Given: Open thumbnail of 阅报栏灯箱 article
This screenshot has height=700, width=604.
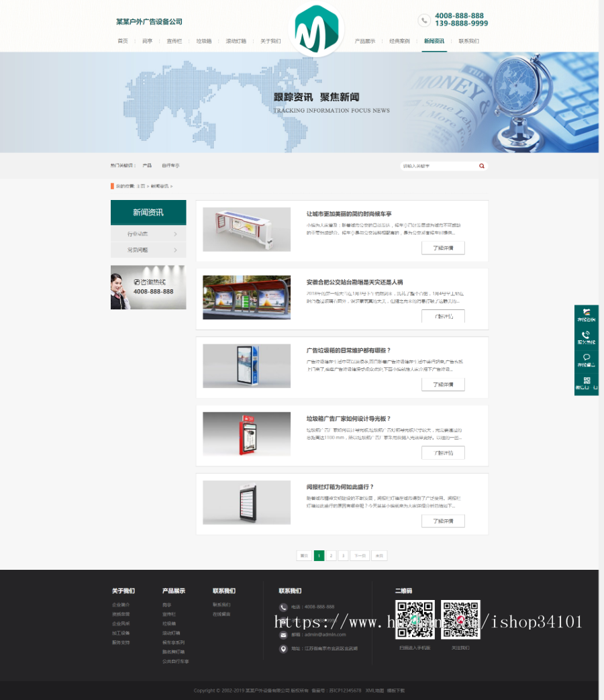Looking at the screenshot, I should [x=246, y=502].
